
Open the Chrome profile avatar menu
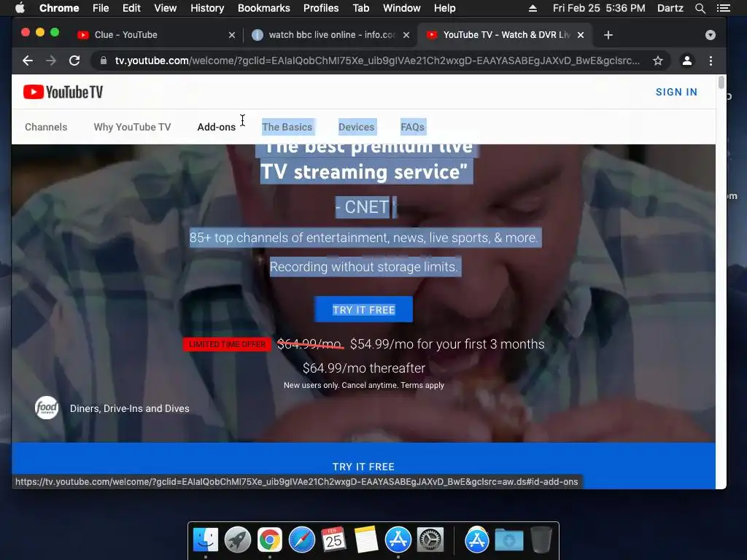click(x=687, y=61)
